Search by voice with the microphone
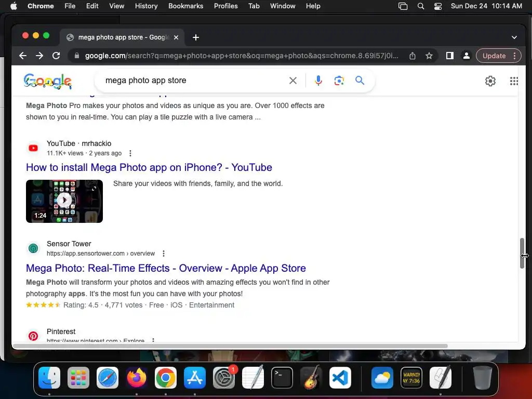 point(318,81)
